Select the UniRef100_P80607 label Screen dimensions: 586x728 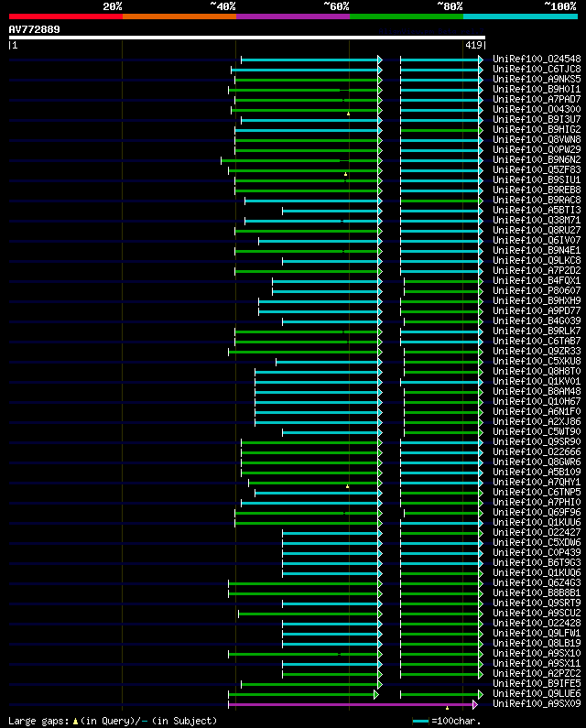tap(537, 290)
